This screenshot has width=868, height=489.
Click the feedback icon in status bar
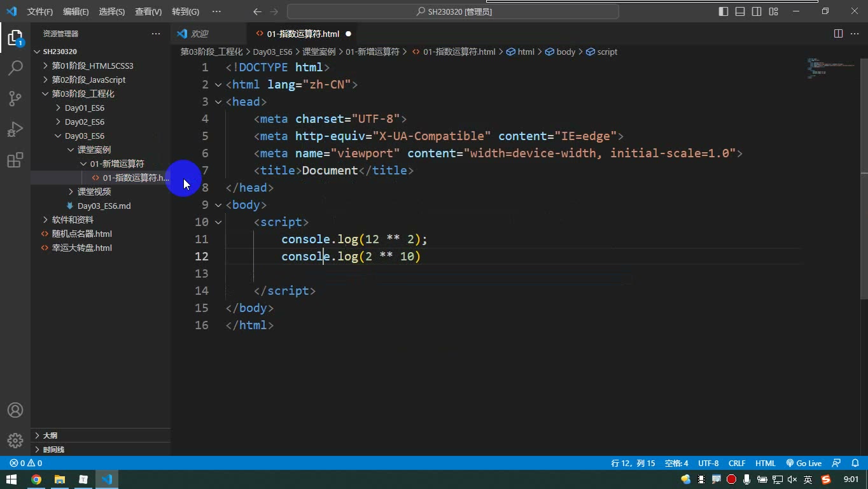[836, 464]
